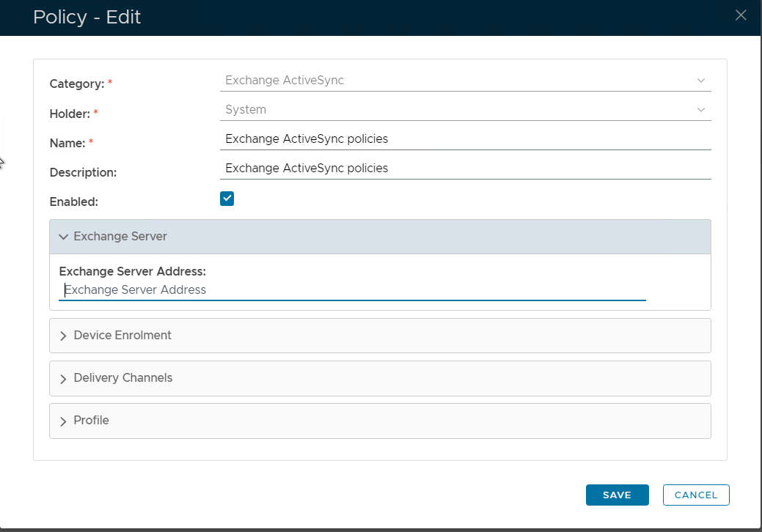Expand the Profile section title

coord(92,421)
